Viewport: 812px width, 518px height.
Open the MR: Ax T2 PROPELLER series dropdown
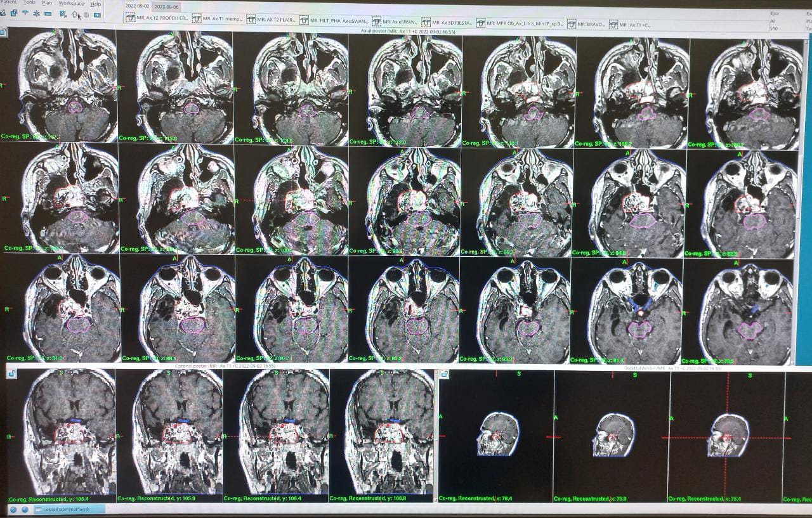(162, 18)
